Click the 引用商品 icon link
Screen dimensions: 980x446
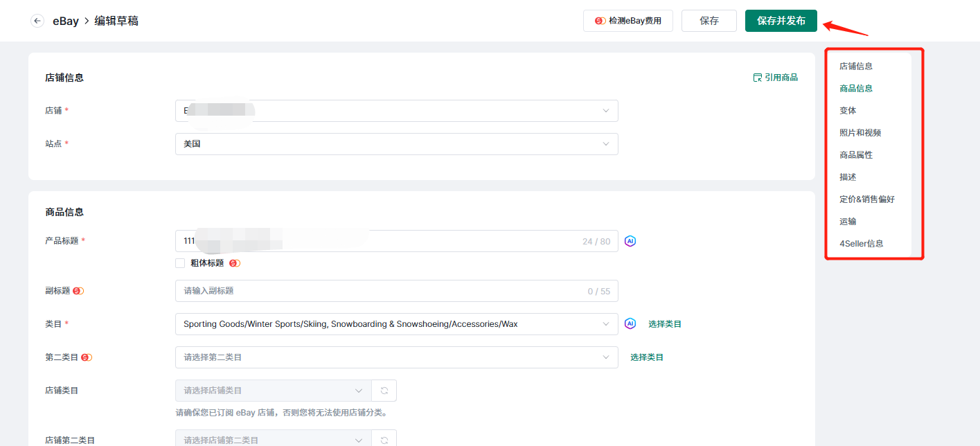pos(775,78)
